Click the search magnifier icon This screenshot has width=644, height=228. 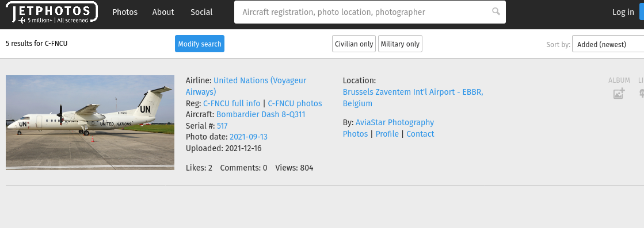click(496, 11)
